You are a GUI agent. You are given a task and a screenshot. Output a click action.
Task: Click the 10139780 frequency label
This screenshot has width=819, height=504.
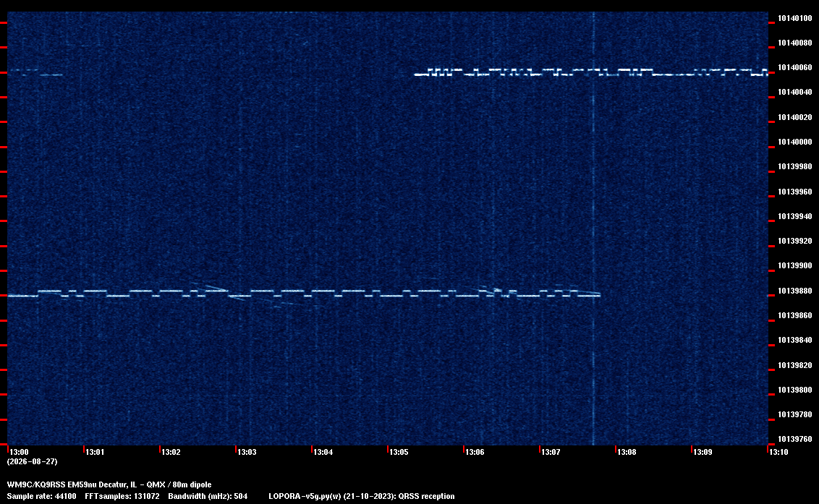[x=794, y=414]
